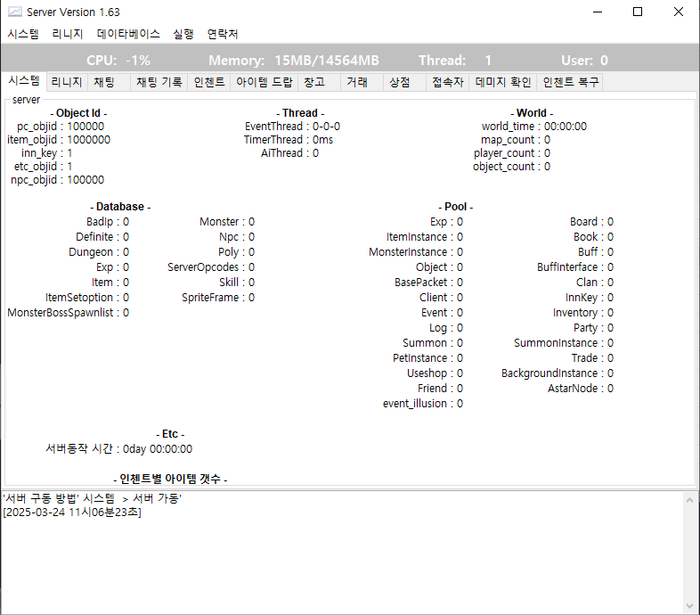
Task: Click the MonsterBossSpawnlist : 0 entry
Action: (x=69, y=313)
